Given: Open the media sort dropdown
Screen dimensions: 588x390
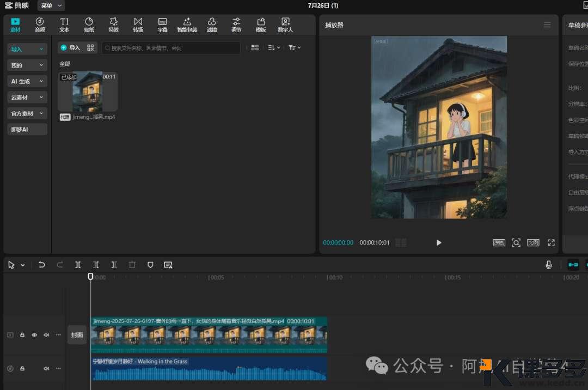Looking at the screenshot, I should [274, 47].
